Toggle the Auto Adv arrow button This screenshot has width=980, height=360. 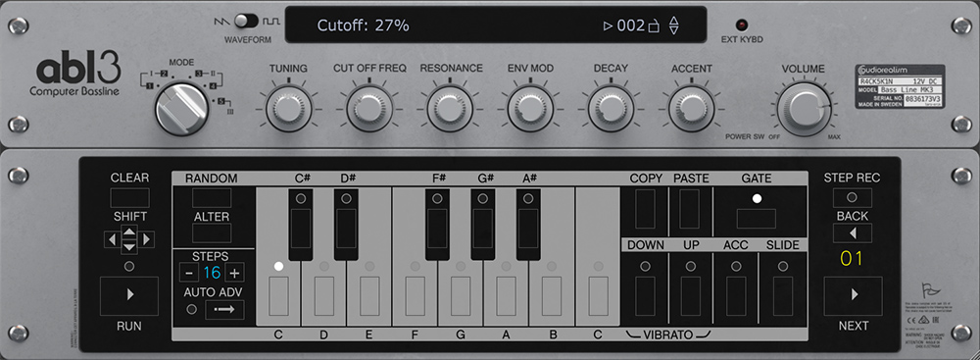coord(224,309)
